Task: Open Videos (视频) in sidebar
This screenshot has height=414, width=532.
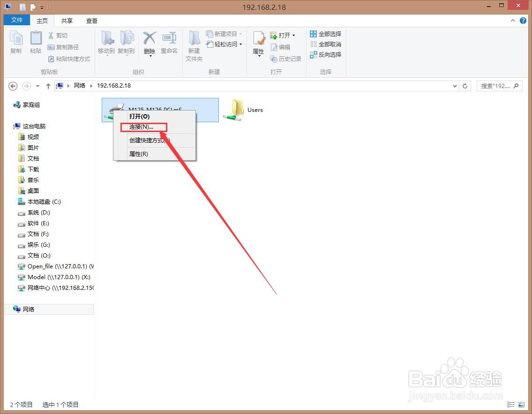Action: point(29,137)
